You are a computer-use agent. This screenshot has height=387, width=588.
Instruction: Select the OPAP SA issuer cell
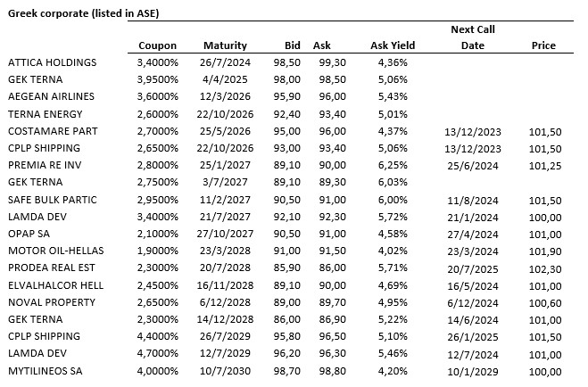coord(29,234)
